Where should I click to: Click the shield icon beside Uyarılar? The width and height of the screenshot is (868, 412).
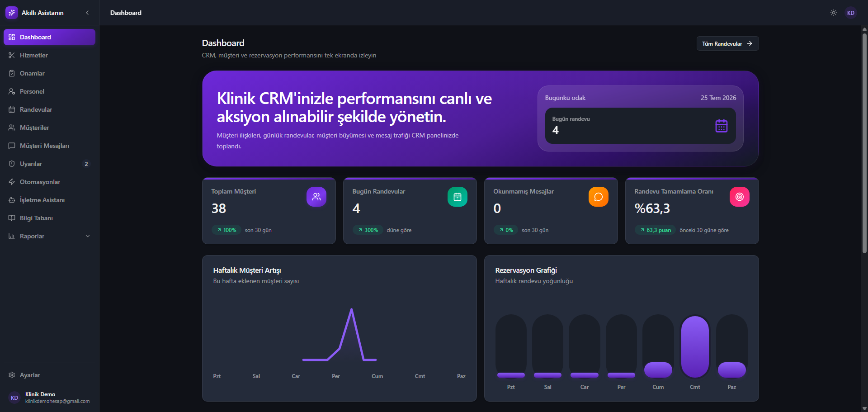(x=12, y=164)
